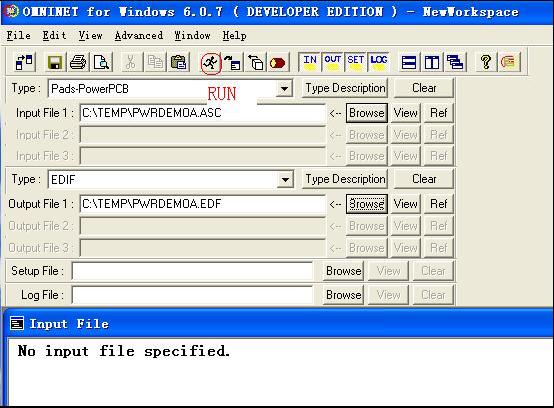The height and width of the screenshot is (408, 554).
Task: View Output File 1
Action: point(406,204)
